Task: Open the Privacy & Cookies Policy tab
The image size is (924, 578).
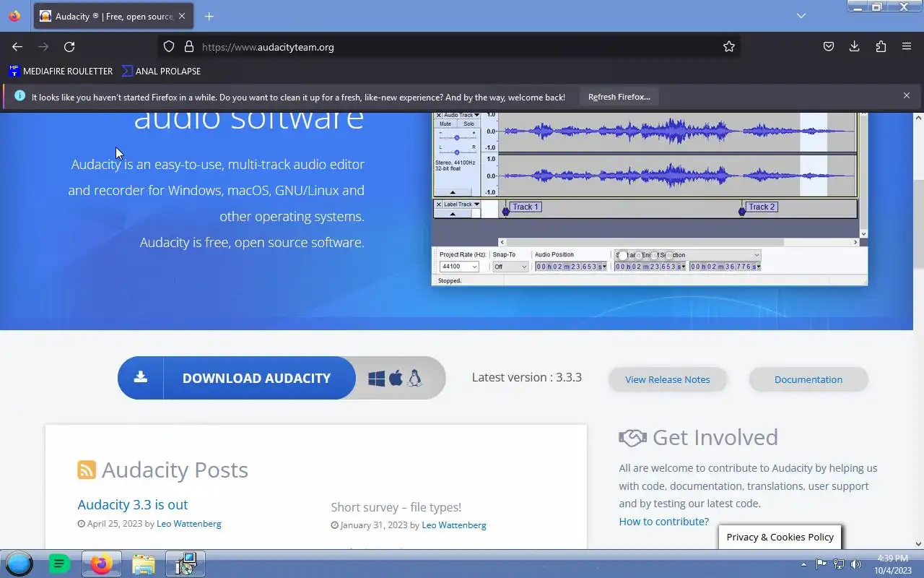Action: point(780,537)
